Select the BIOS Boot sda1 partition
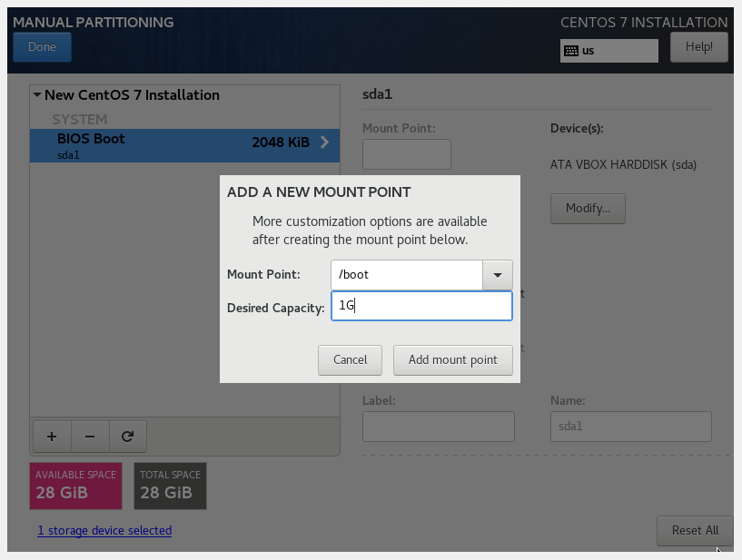Image resolution: width=742 pixels, height=560 pixels. tap(163, 145)
